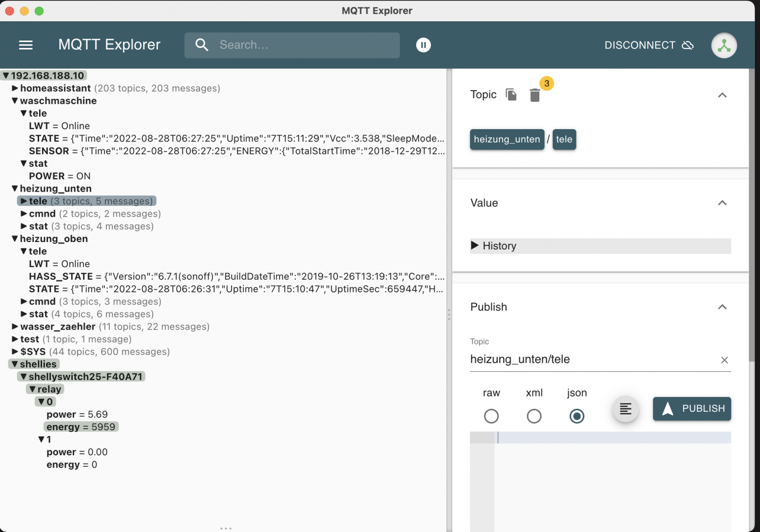Select the heizung_unten topic breadcrumb
This screenshot has width=760, height=532.
point(507,140)
